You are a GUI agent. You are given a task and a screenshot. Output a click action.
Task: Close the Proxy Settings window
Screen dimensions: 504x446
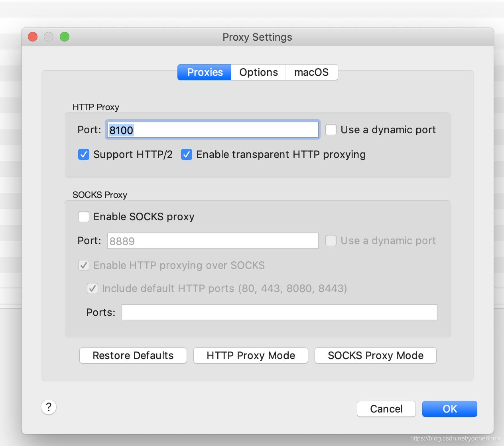click(33, 37)
